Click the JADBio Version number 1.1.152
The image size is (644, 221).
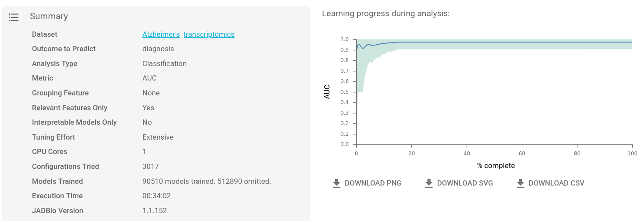click(155, 210)
